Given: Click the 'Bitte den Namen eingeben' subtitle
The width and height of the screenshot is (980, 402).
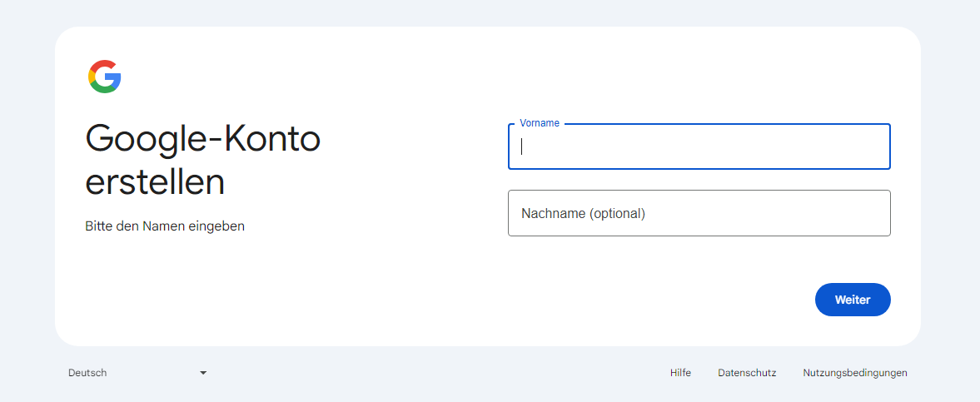Looking at the screenshot, I should coord(165,226).
